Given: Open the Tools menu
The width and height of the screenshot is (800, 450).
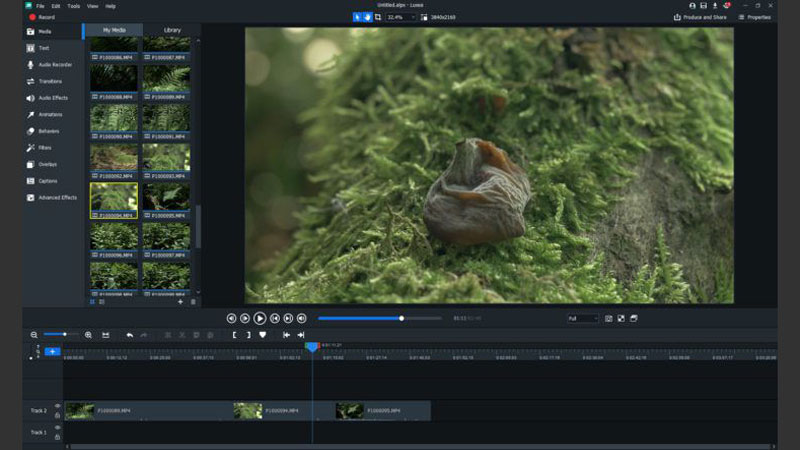Looking at the screenshot, I should [x=73, y=6].
